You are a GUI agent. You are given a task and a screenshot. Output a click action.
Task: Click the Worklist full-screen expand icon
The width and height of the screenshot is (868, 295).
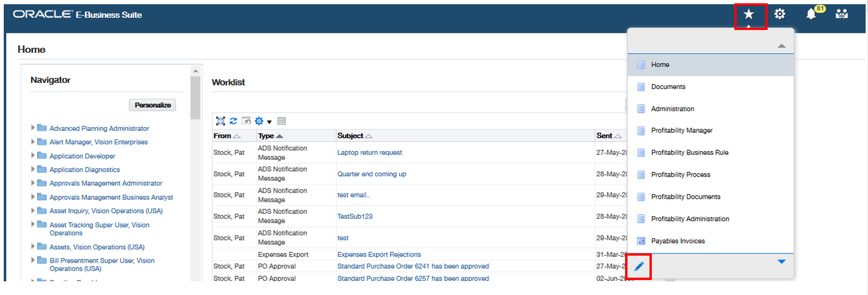click(220, 121)
